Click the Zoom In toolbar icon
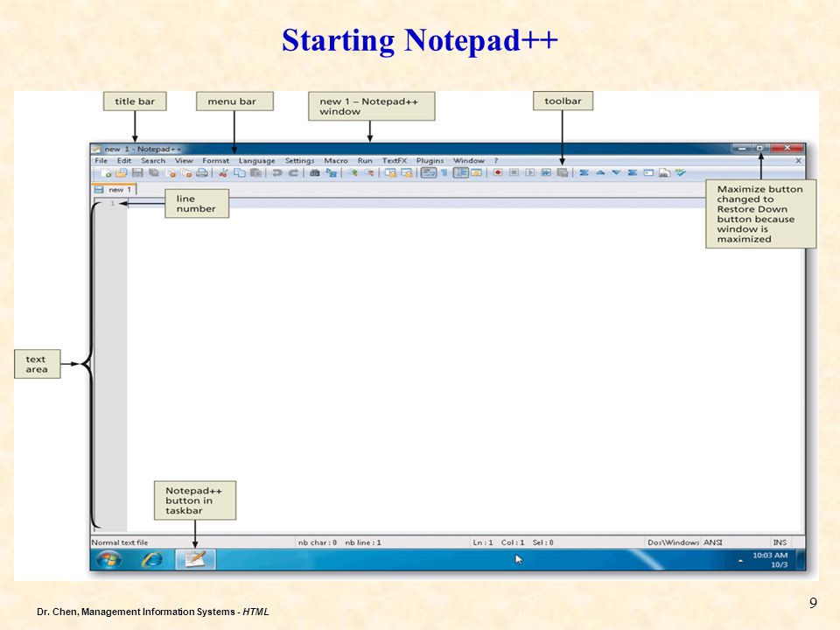Image resolution: width=840 pixels, height=630 pixels. [x=353, y=173]
